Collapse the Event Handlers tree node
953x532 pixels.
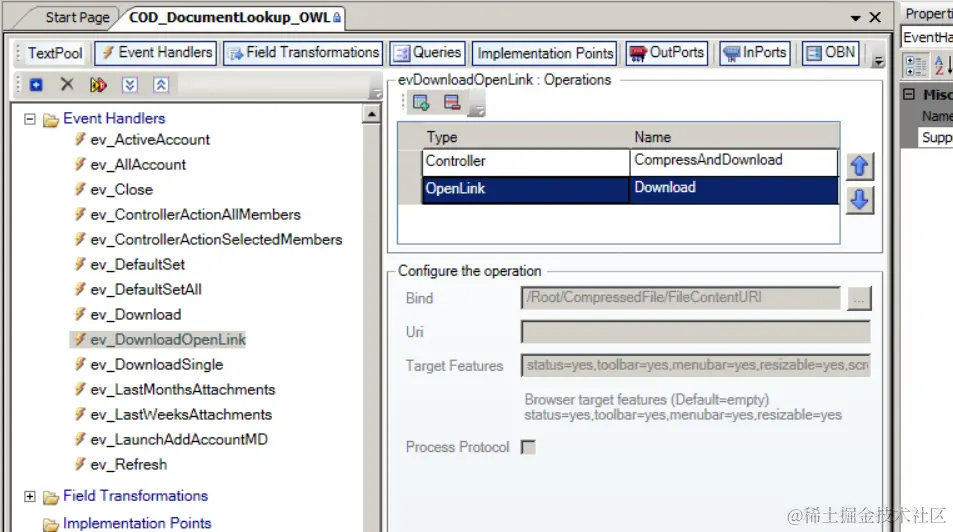click(x=30, y=119)
